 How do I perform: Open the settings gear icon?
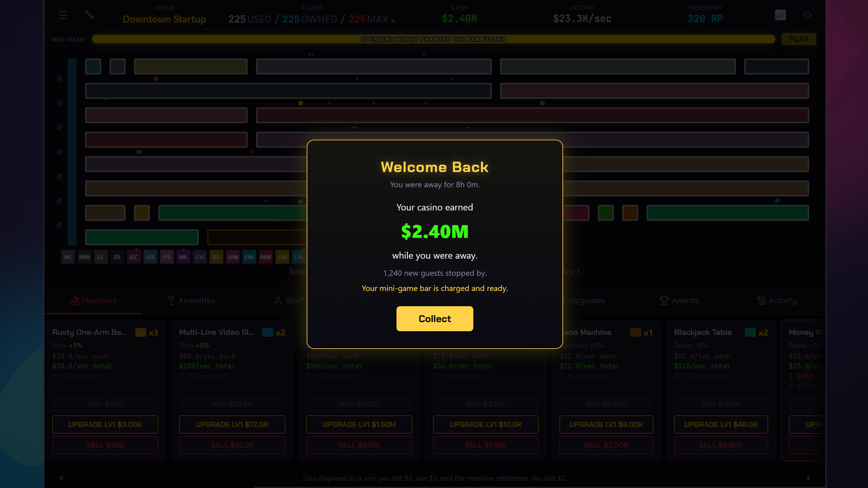pyautogui.click(x=807, y=15)
